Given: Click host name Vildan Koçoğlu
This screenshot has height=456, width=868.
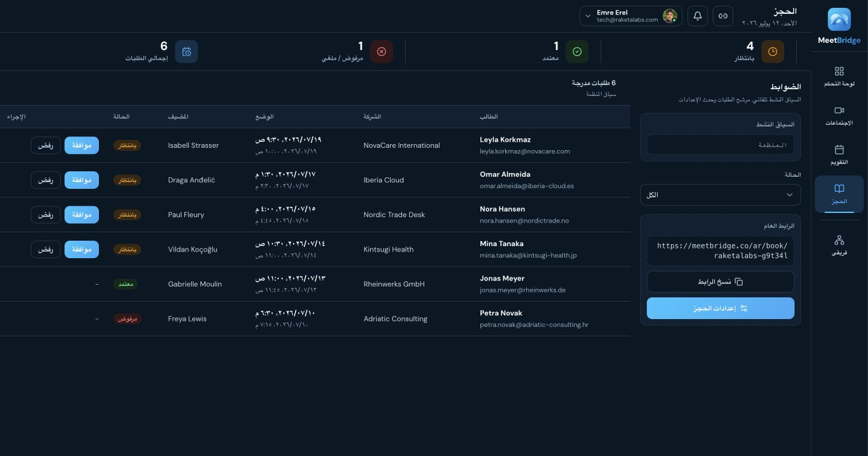Looking at the screenshot, I should click(193, 250).
